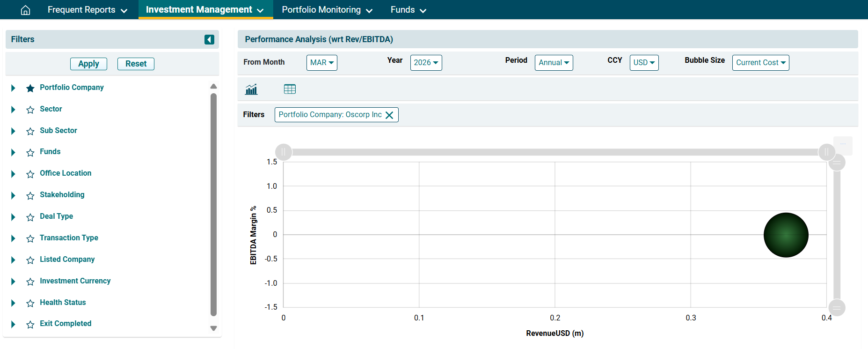The height and width of the screenshot is (349, 868).
Task: Open the Bubble Size Current Cost dropdown
Action: click(x=760, y=63)
